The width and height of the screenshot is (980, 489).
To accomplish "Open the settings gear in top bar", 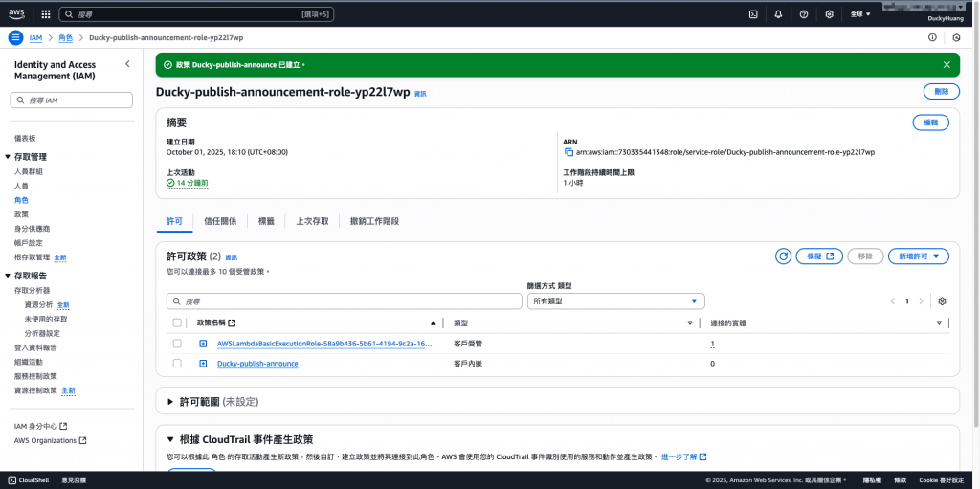I will pos(830,13).
